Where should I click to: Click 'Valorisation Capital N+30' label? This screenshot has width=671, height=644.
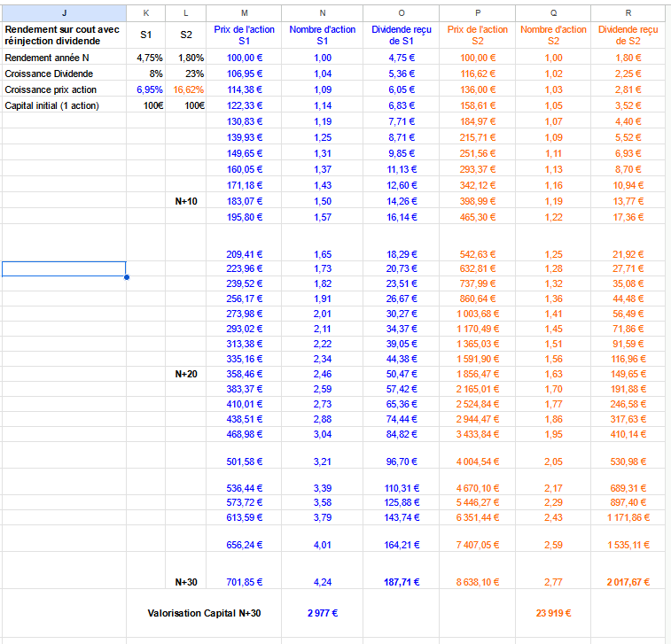coord(204,613)
